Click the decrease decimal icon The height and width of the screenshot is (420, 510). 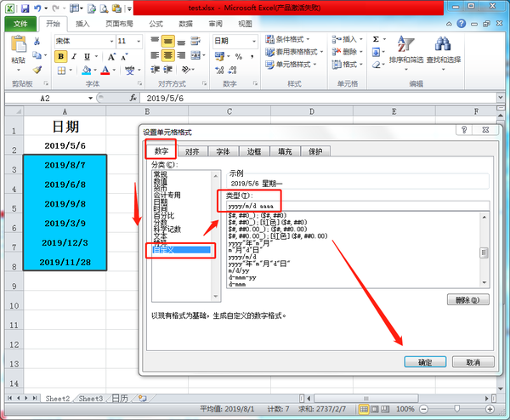[x=232, y=70]
